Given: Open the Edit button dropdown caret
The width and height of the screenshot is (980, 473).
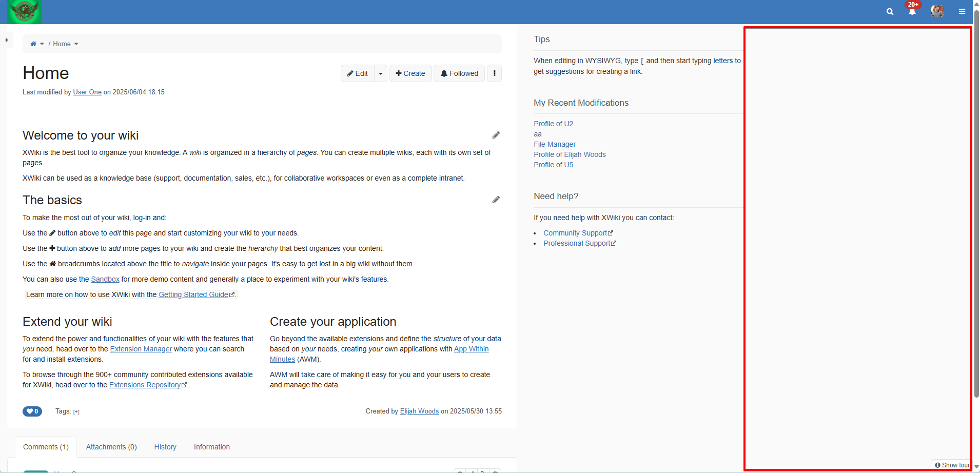Looking at the screenshot, I should point(381,73).
